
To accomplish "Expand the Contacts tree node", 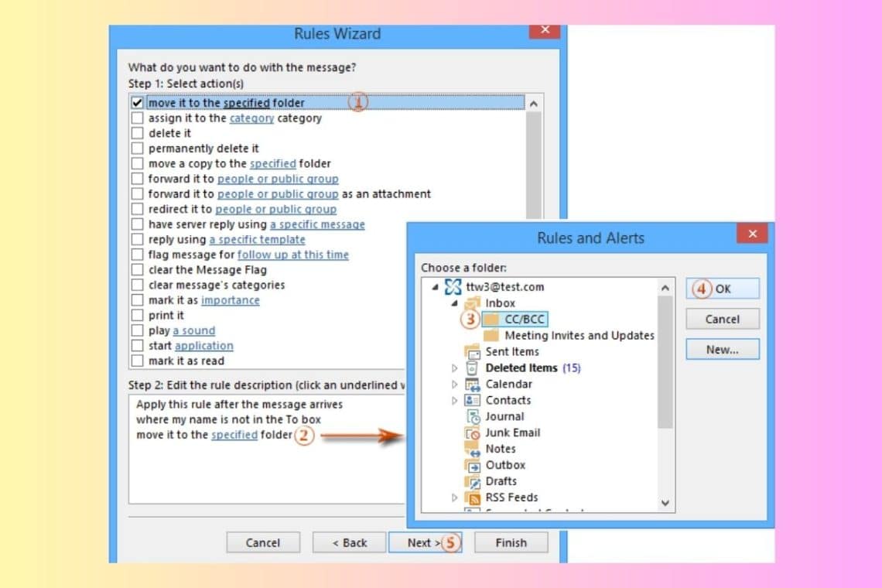I will pyautogui.click(x=454, y=400).
